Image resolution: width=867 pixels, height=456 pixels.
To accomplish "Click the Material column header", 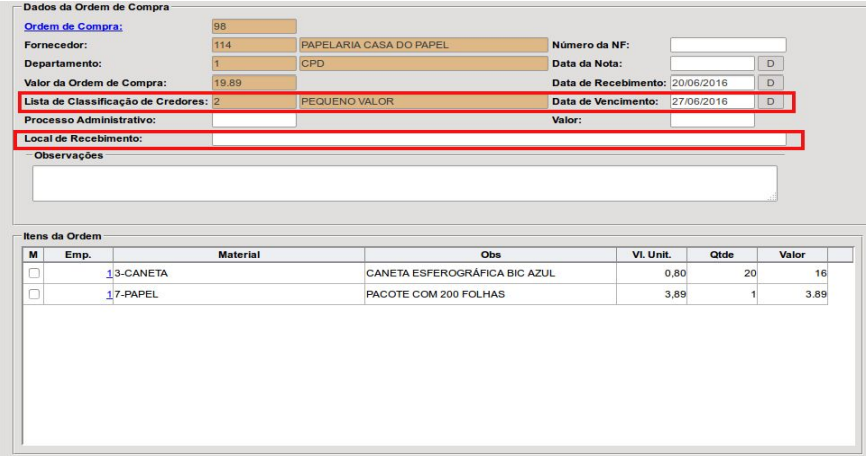I will click(x=238, y=255).
